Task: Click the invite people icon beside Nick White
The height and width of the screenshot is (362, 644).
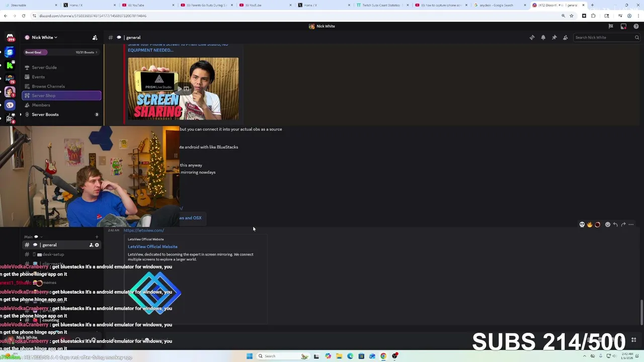Action: [95, 38]
